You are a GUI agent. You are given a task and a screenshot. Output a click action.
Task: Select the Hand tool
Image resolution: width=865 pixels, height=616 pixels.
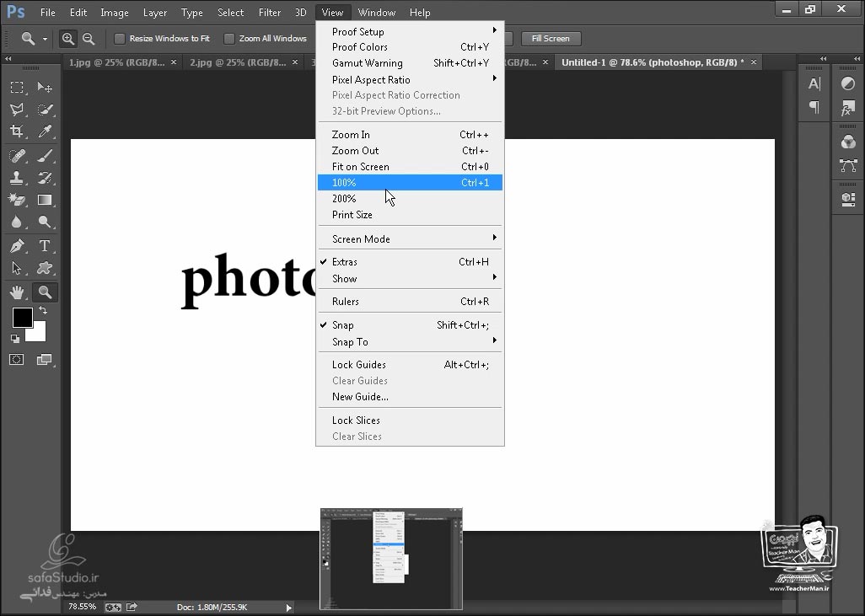click(17, 292)
